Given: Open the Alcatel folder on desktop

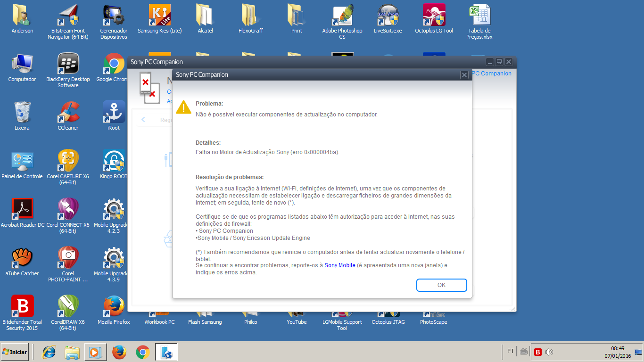Looking at the screenshot, I should pyautogui.click(x=205, y=19).
